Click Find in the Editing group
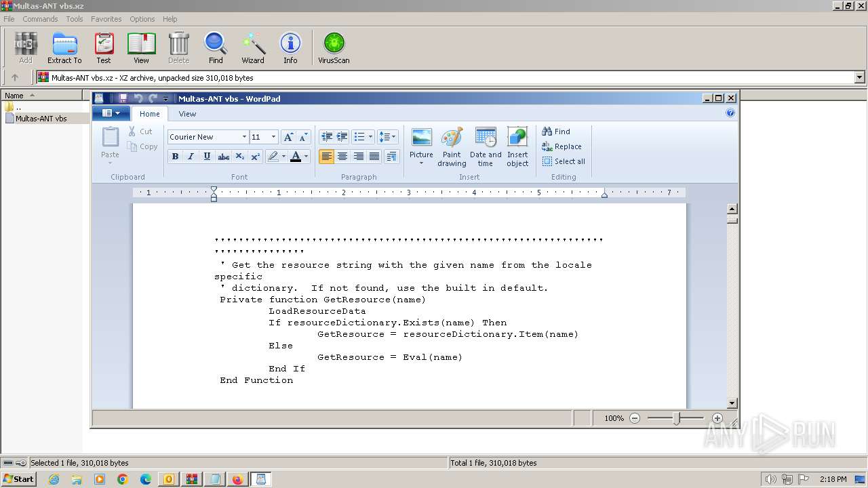The image size is (868, 488). (x=556, y=131)
